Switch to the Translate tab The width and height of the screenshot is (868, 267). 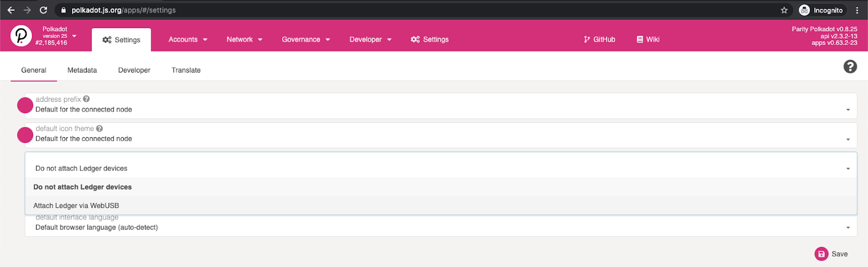pos(186,70)
